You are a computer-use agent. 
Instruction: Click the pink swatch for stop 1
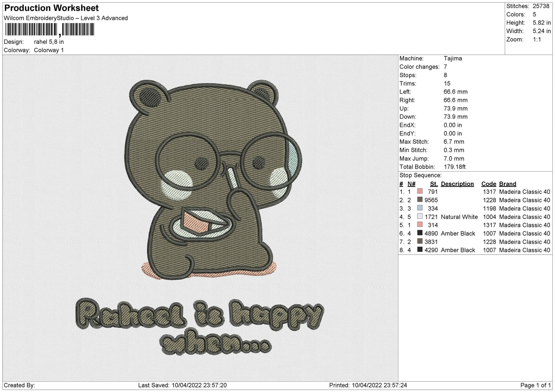(x=420, y=192)
